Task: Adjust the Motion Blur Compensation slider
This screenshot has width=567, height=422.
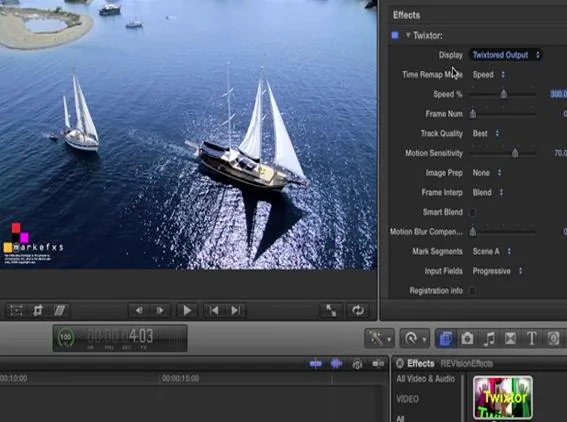Action: pos(473,232)
